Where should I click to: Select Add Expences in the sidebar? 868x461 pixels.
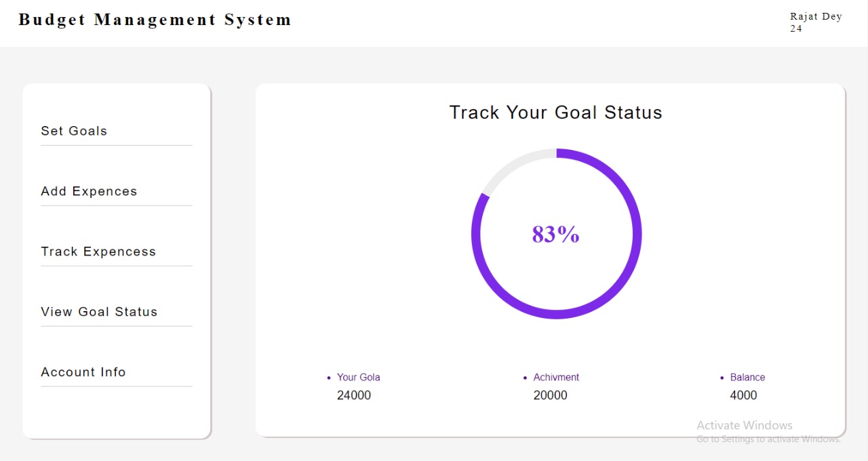[x=89, y=191]
